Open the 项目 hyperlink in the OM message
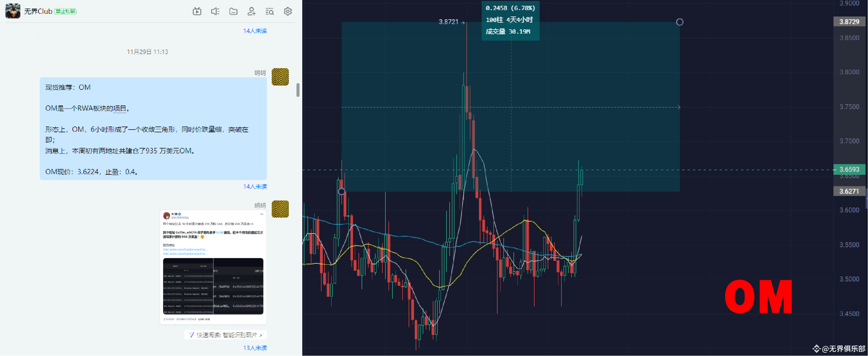This screenshot has width=868, height=356. (x=121, y=108)
